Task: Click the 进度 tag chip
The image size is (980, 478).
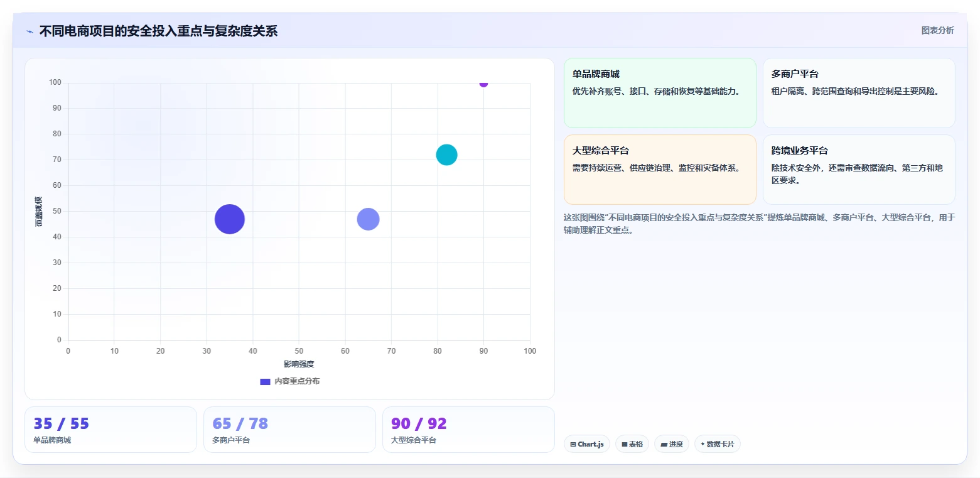Action: click(x=672, y=444)
